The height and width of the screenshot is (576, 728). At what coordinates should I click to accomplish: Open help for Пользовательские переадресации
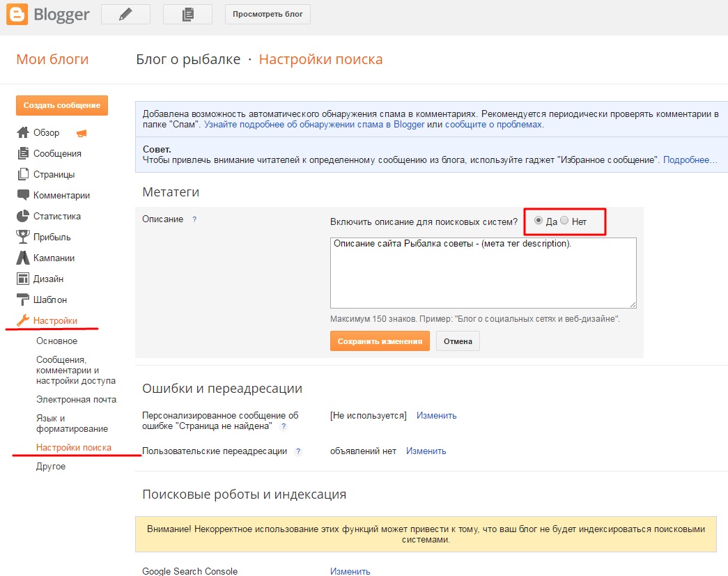point(298,451)
